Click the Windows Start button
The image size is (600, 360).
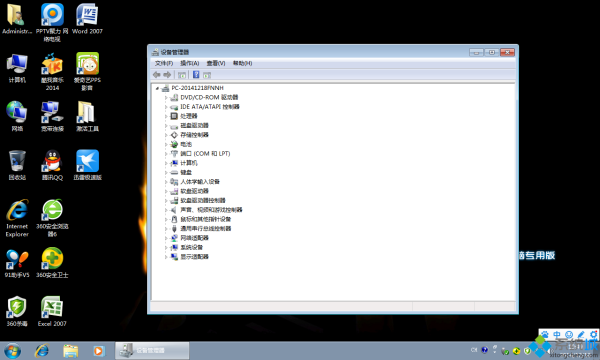click(13, 350)
